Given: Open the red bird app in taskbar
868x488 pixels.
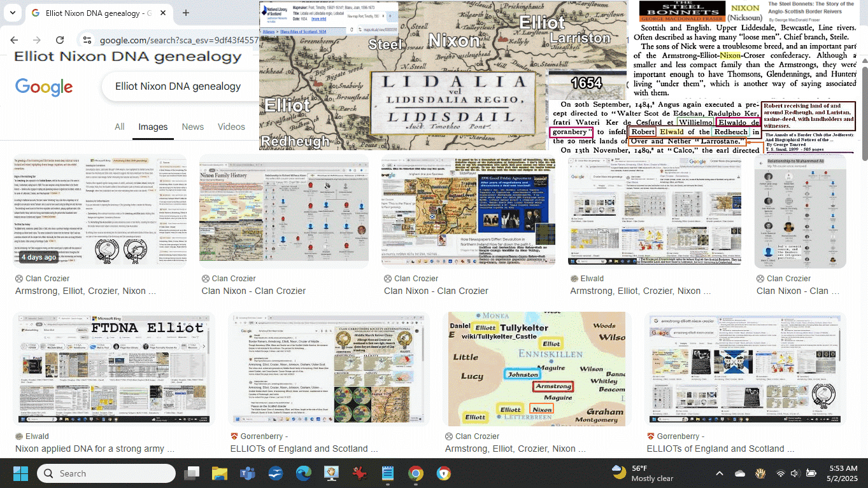Looking at the screenshot, I should [360, 473].
